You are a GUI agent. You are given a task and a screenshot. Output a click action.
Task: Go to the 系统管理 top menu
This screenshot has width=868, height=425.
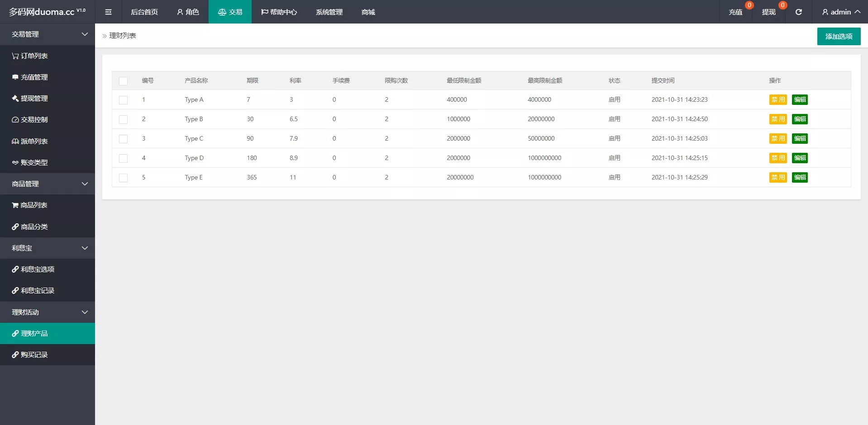coord(329,12)
